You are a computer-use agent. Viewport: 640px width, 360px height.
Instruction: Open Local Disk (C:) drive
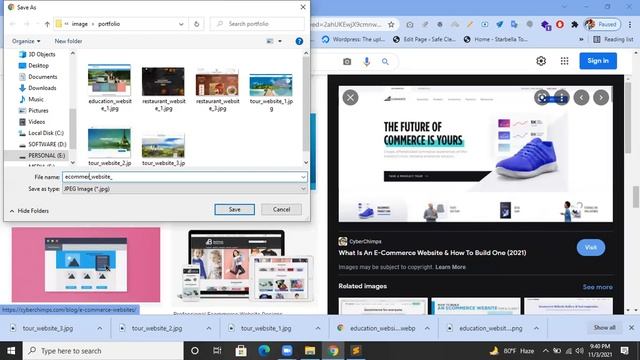(x=41, y=133)
